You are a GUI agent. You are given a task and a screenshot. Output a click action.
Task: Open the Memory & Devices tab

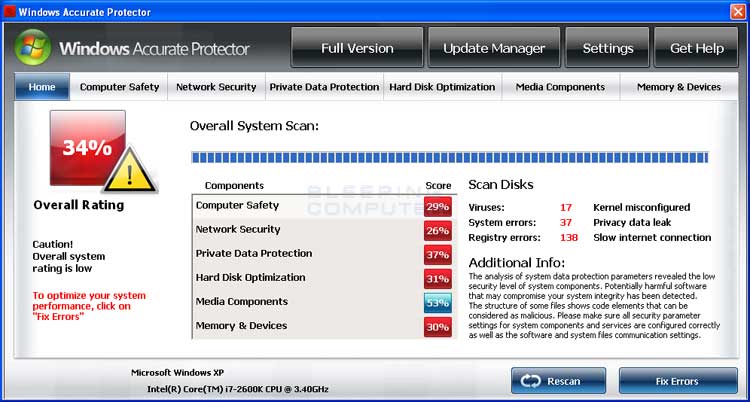point(679,87)
